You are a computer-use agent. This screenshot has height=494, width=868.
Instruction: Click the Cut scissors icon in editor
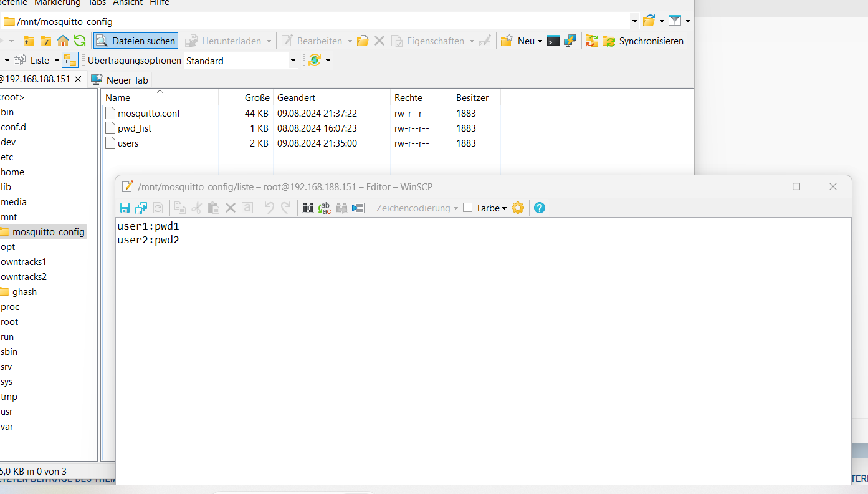pyautogui.click(x=197, y=208)
